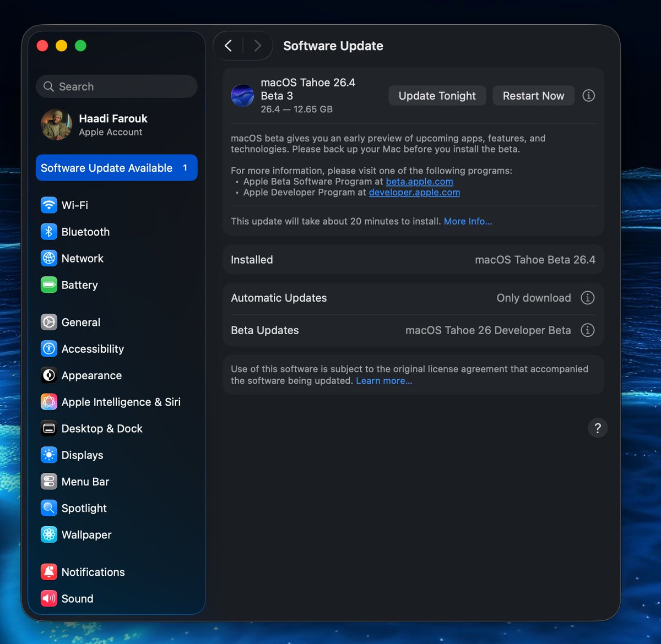Image resolution: width=661 pixels, height=644 pixels.
Task: Open Sound settings
Action: pyautogui.click(x=77, y=598)
